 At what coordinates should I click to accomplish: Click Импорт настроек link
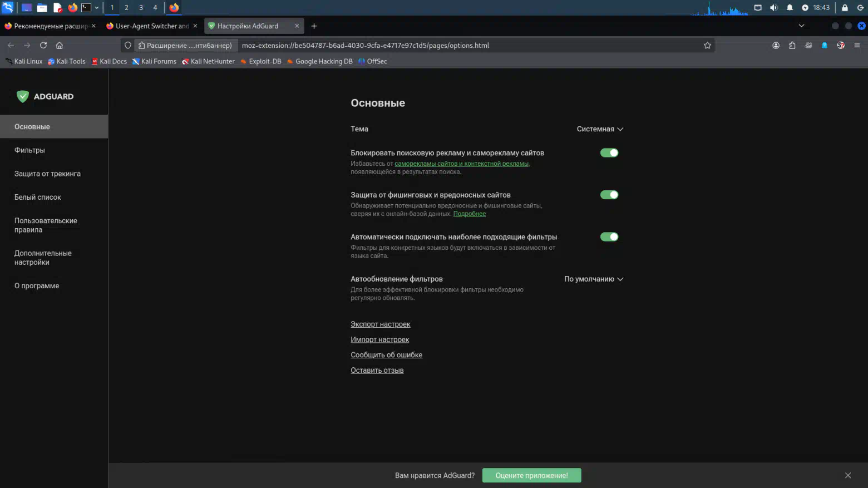tap(380, 339)
